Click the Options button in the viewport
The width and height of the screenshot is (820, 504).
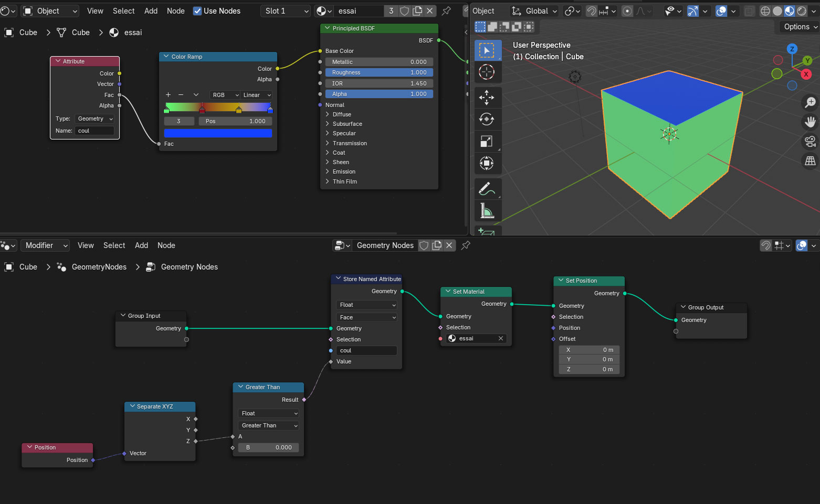pos(800,27)
